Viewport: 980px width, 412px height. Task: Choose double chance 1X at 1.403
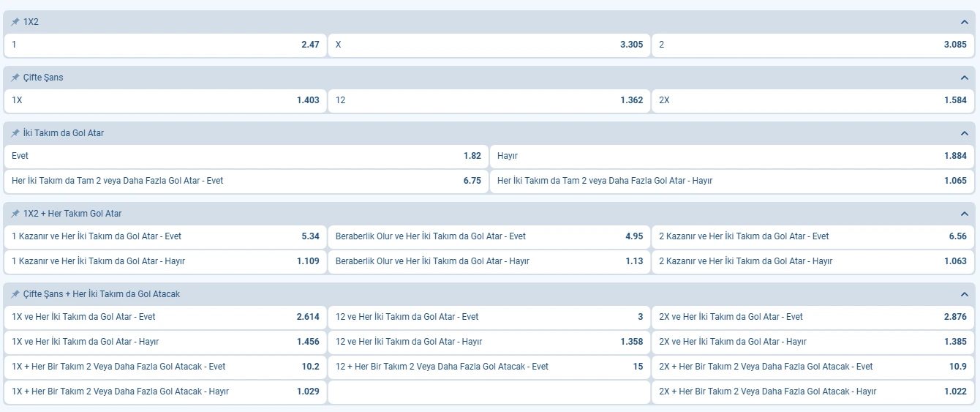tap(165, 100)
